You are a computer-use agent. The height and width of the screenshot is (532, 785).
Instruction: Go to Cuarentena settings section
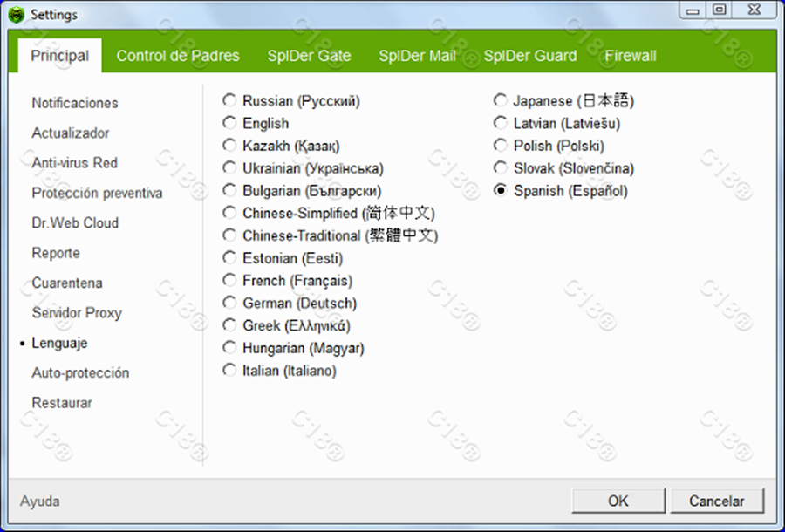[x=67, y=283]
